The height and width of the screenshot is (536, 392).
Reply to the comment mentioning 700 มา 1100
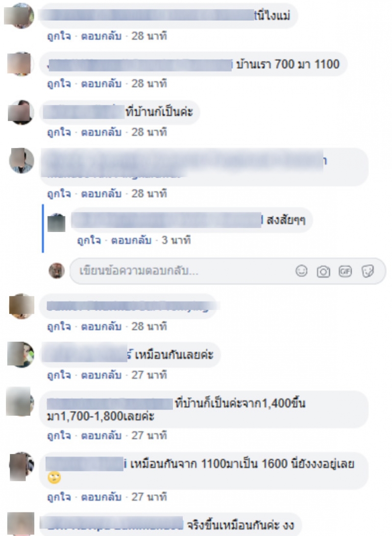(x=101, y=84)
